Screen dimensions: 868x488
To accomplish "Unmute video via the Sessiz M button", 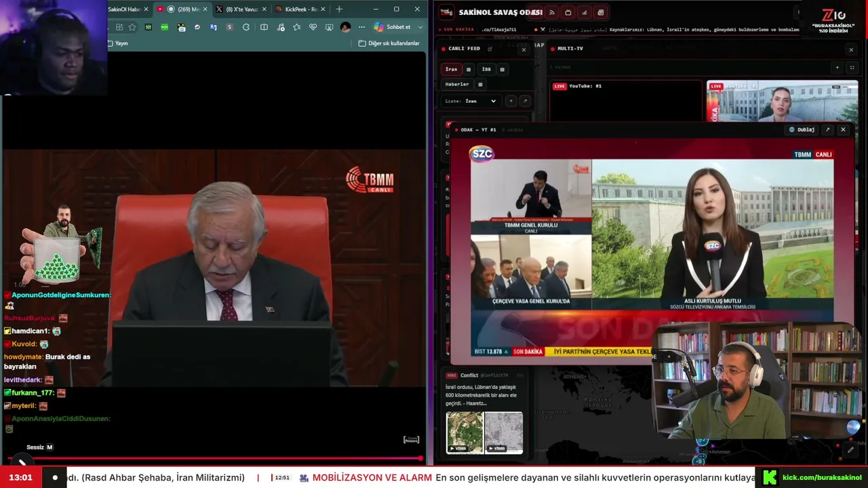I will pyautogui.click(x=39, y=447).
